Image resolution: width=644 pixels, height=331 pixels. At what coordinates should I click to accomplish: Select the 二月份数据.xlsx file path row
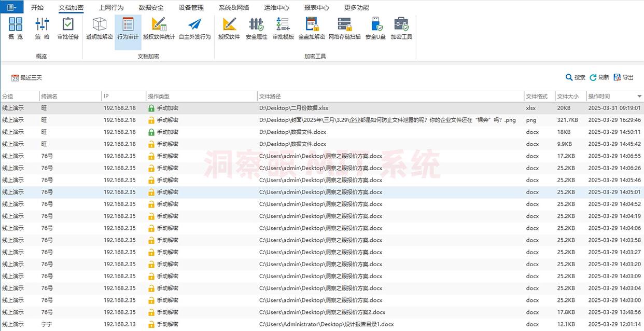293,108
